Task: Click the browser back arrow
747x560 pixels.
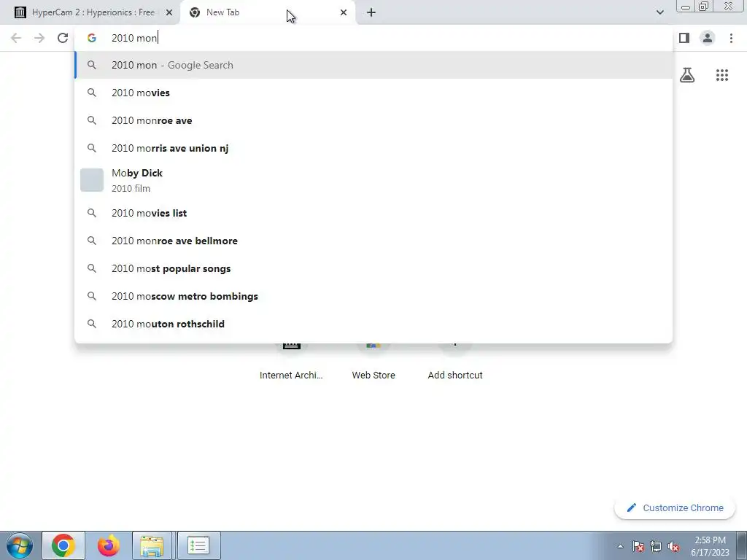Action: [x=16, y=38]
